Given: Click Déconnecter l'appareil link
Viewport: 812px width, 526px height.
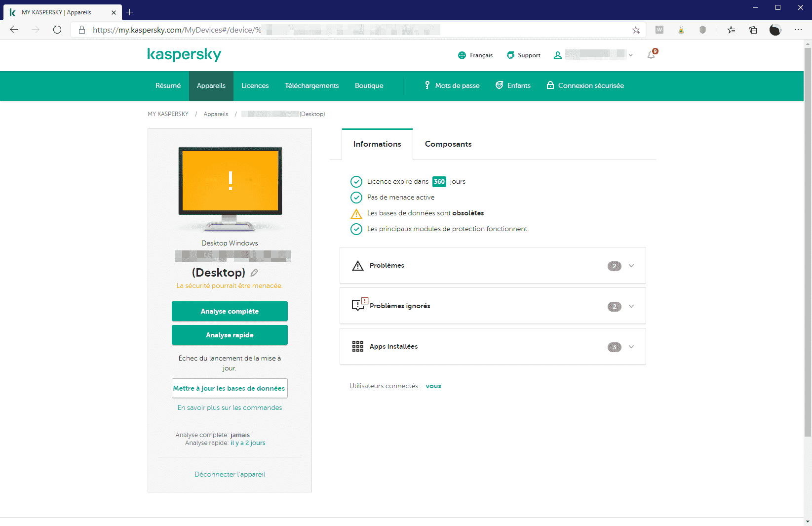Looking at the screenshot, I should pos(230,474).
